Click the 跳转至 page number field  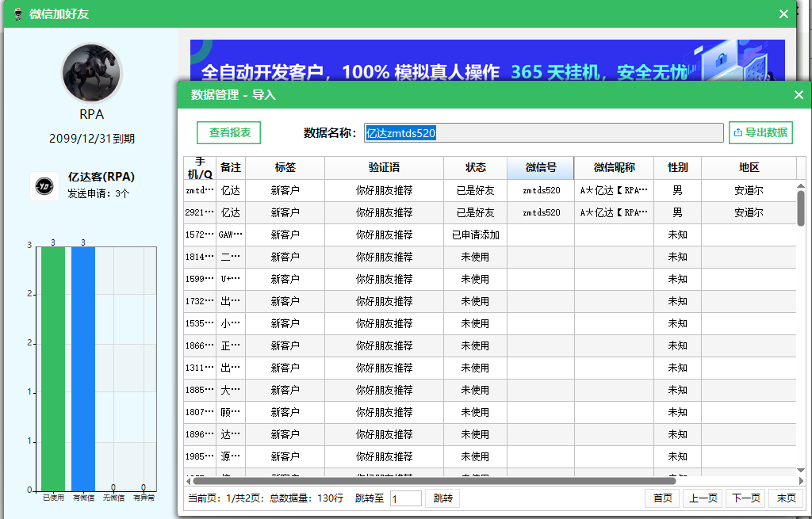[x=405, y=499]
